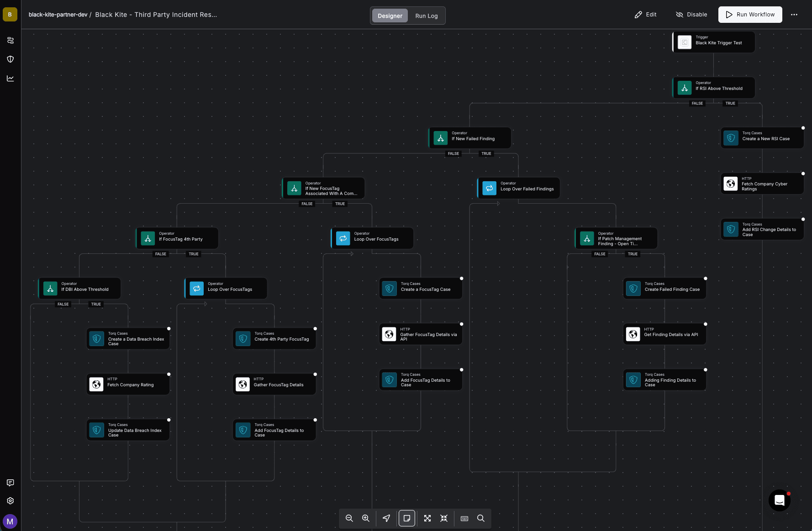Select the Create 4th Party FocusTag node
Image resolution: width=812 pixels, height=531 pixels.
(x=274, y=339)
